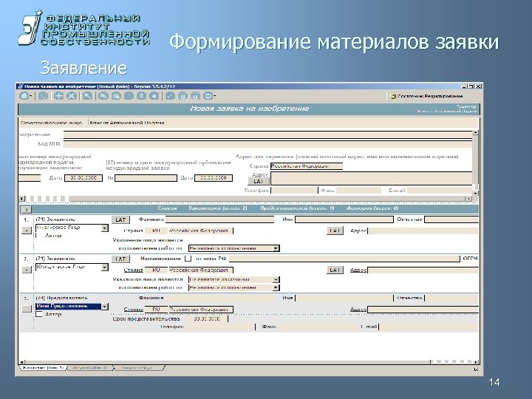
Task: Focus the 'Код МПК' input field
Action: pyautogui.click(x=268, y=144)
